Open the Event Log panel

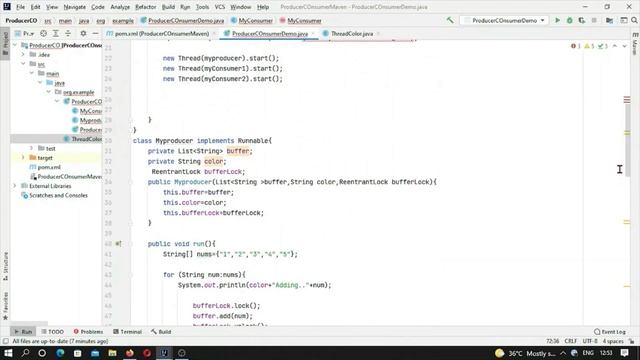pos(609,332)
